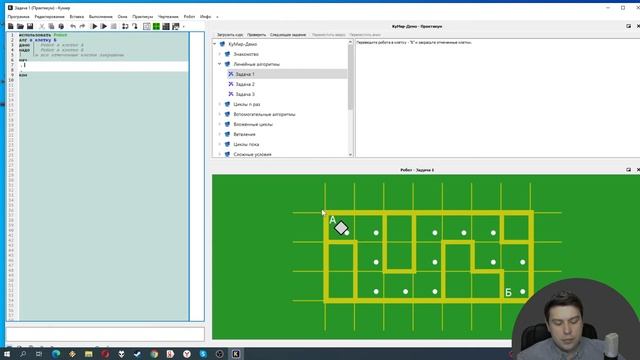Open Microsoft Edge from the taskbar

pyautogui.click(x=56, y=354)
